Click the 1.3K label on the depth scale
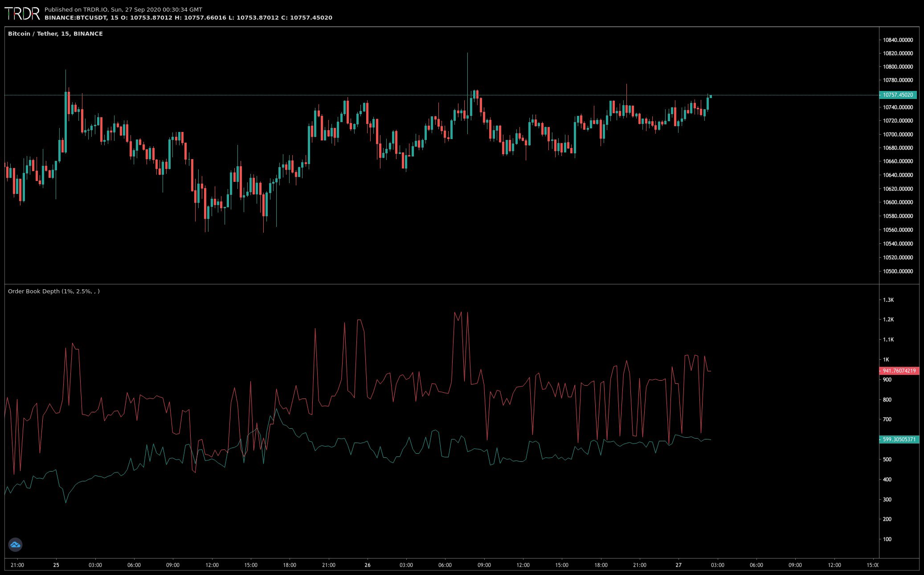 click(888, 300)
